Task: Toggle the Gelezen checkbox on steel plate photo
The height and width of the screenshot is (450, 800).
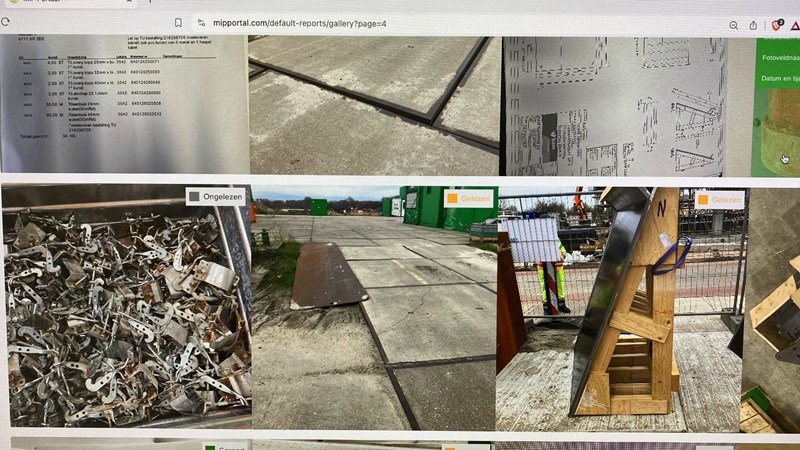Action: [x=452, y=198]
